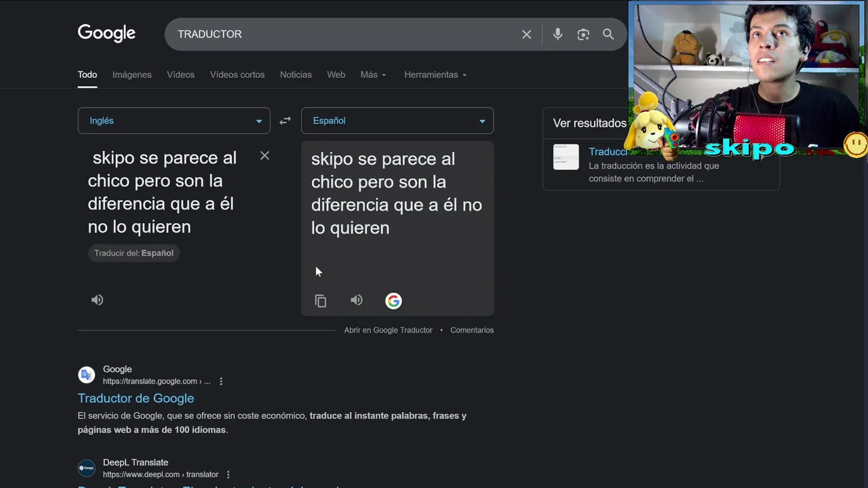Click the magnifier search icon
This screenshot has width=868, height=488.
point(608,34)
